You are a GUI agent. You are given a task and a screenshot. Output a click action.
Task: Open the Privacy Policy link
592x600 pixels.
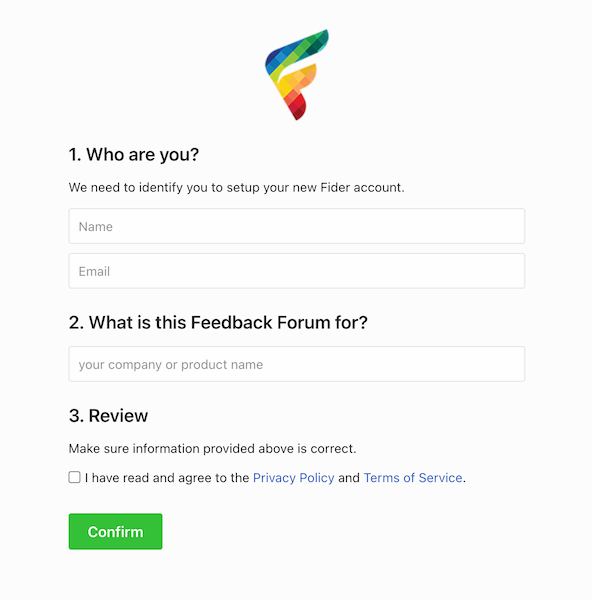pyautogui.click(x=294, y=478)
